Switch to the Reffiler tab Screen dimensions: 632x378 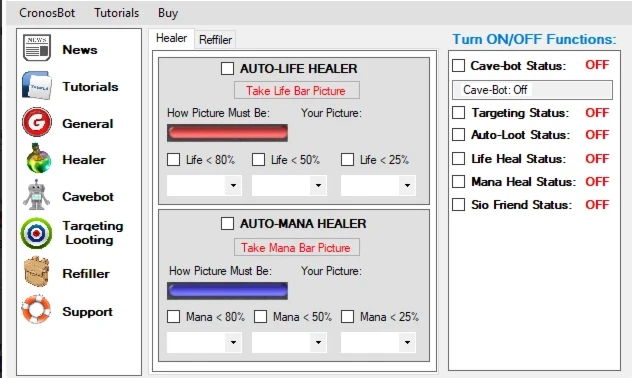click(x=215, y=40)
